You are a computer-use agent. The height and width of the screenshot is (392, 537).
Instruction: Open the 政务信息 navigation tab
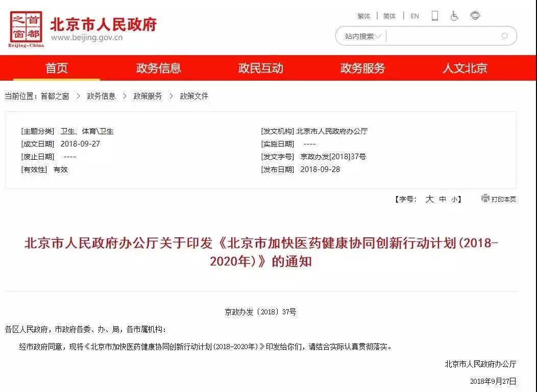point(158,68)
